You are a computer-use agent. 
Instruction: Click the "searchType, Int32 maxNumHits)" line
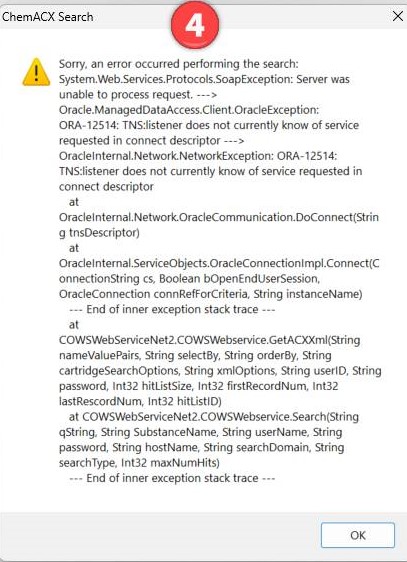point(139,463)
